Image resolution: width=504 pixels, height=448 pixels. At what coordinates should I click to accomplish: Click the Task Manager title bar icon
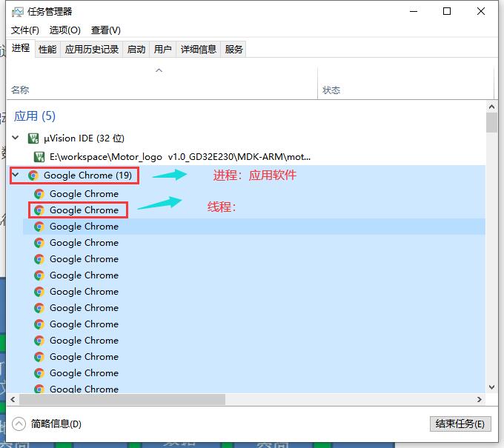[x=18, y=12]
